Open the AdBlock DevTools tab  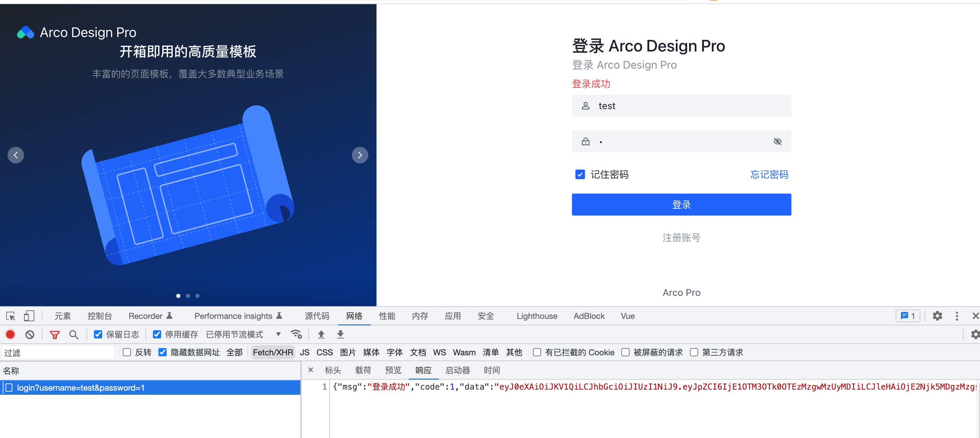tap(589, 316)
